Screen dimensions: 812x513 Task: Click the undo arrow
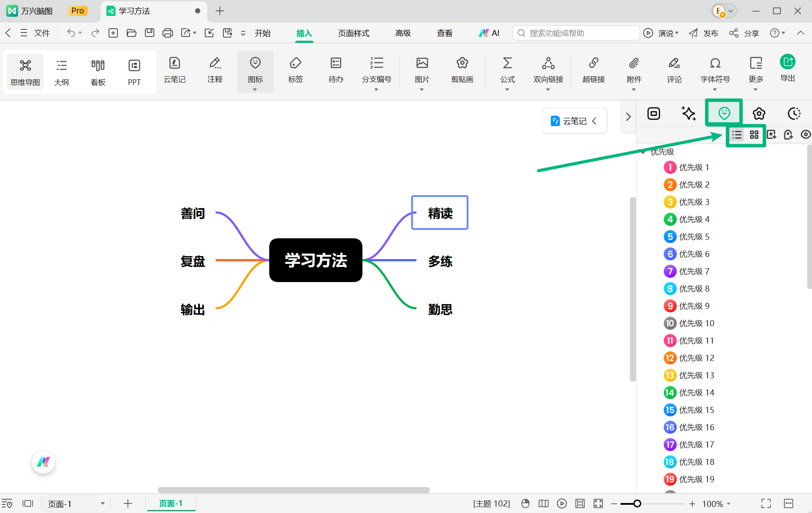point(71,33)
